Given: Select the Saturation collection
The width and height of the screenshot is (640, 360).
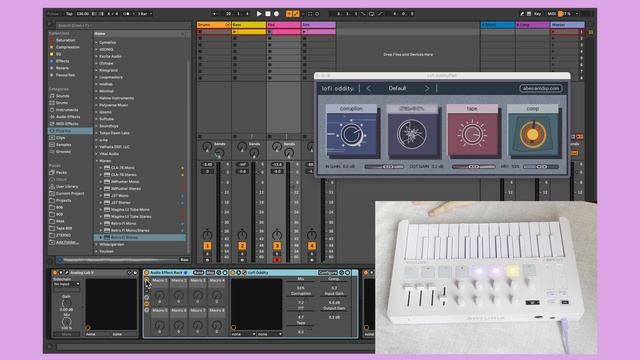Looking at the screenshot, I should click(x=65, y=40).
